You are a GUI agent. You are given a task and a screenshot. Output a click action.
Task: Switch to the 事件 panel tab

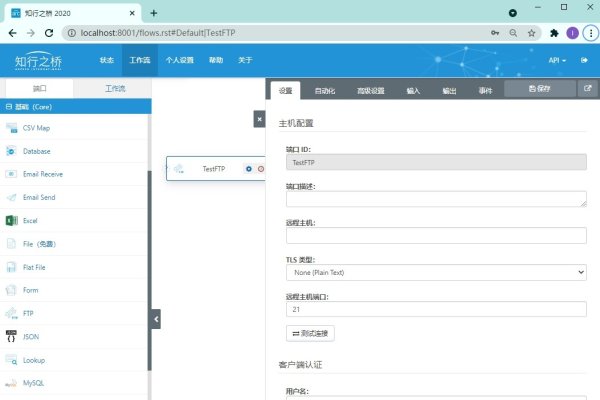pos(485,91)
